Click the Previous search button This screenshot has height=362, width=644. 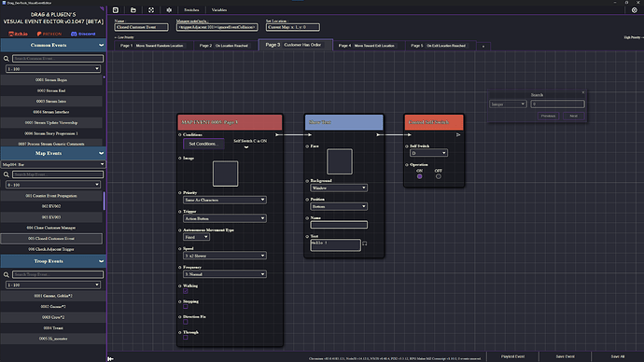point(548,116)
